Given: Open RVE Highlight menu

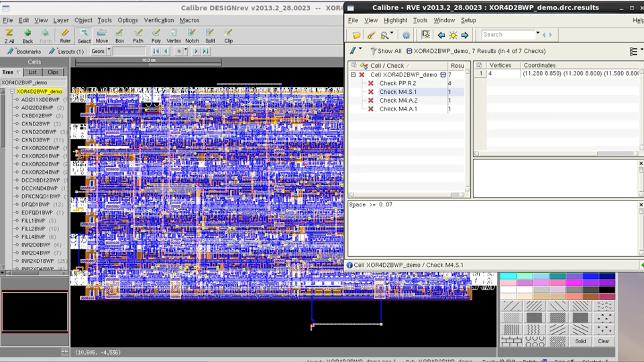Looking at the screenshot, I should point(395,20).
